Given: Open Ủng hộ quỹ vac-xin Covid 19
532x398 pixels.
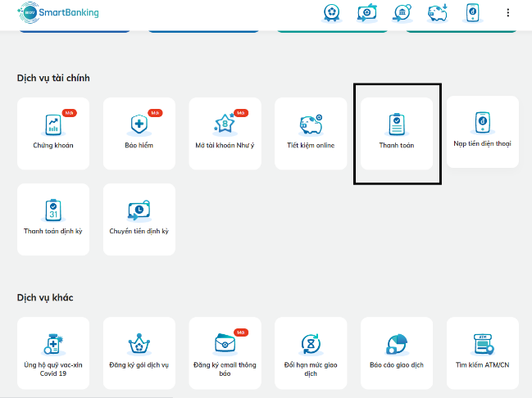Looking at the screenshot, I should [53, 353].
